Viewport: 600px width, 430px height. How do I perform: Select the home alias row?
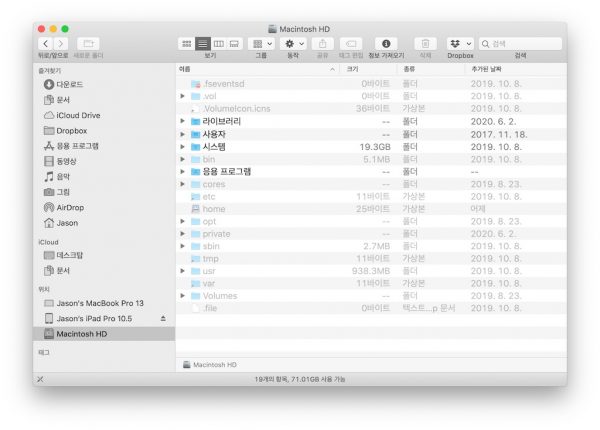click(x=371, y=209)
